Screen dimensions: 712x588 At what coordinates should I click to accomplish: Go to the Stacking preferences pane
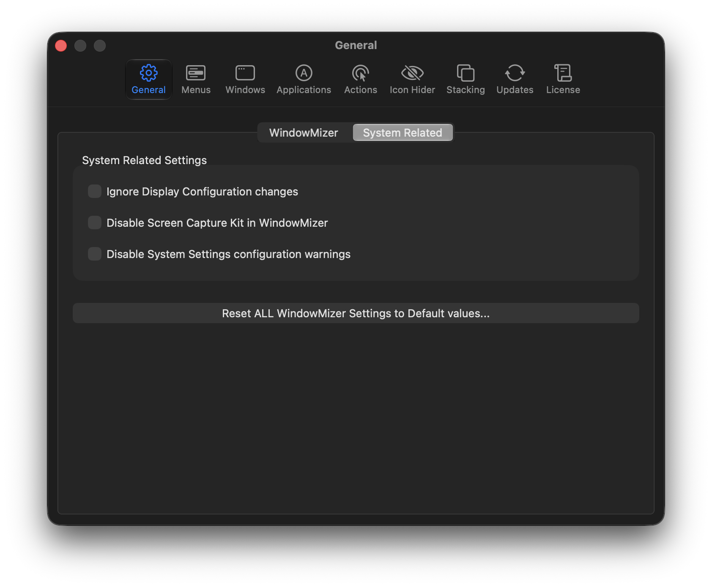click(x=466, y=80)
